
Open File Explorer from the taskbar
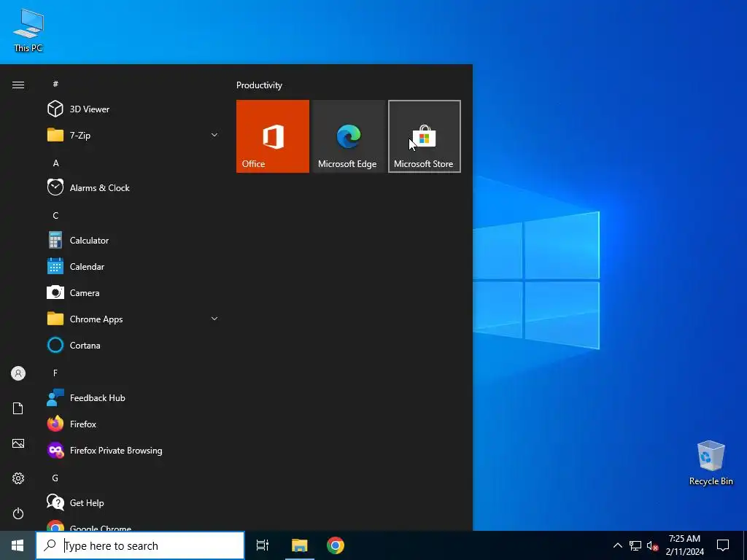300,545
